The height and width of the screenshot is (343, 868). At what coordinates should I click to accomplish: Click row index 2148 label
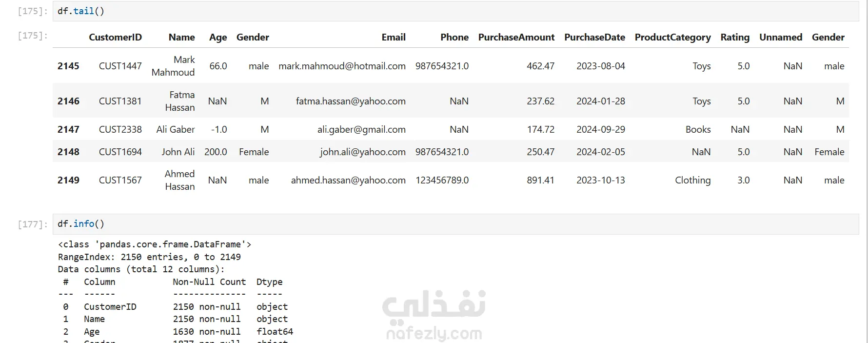pos(68,152)
